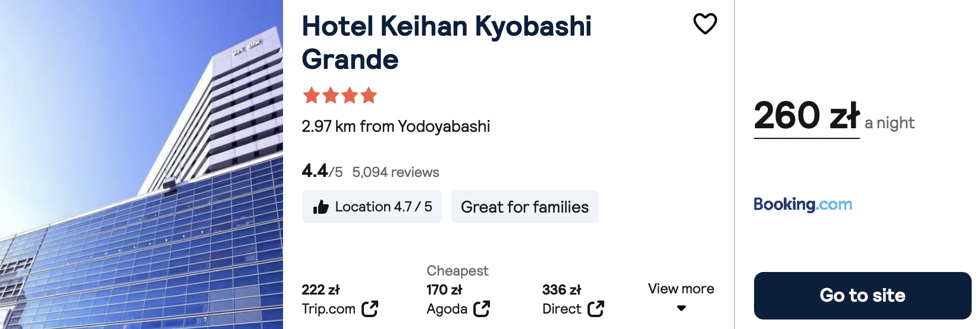Click the Go to site button
This screenshot has width=980, height=329.
click(862, 296)
